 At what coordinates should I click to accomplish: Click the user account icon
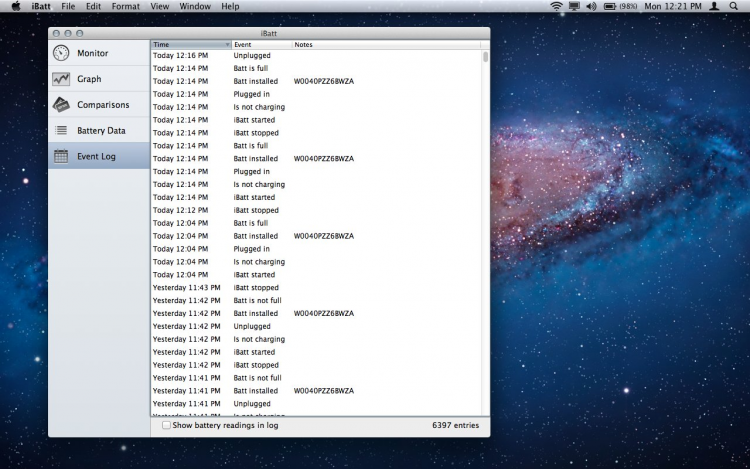click(x=714, y=6)
